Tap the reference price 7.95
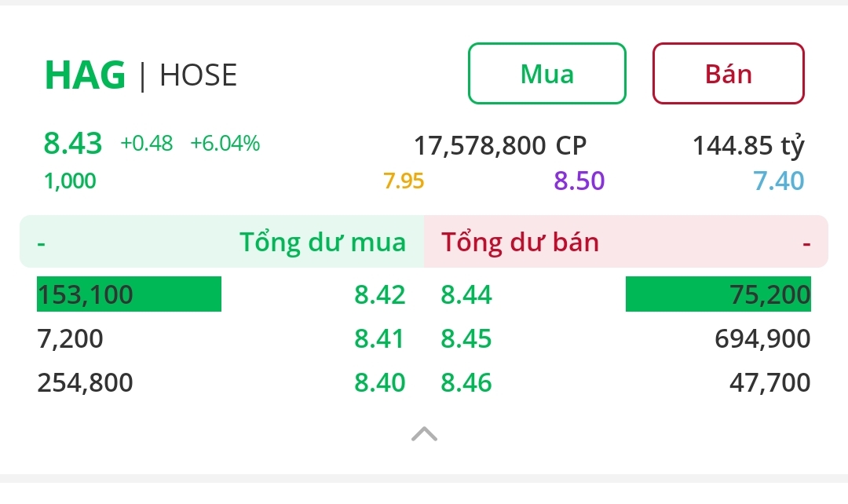Image resolution: width=848 pixels, height=504 pixels. [x=404, y=181]
